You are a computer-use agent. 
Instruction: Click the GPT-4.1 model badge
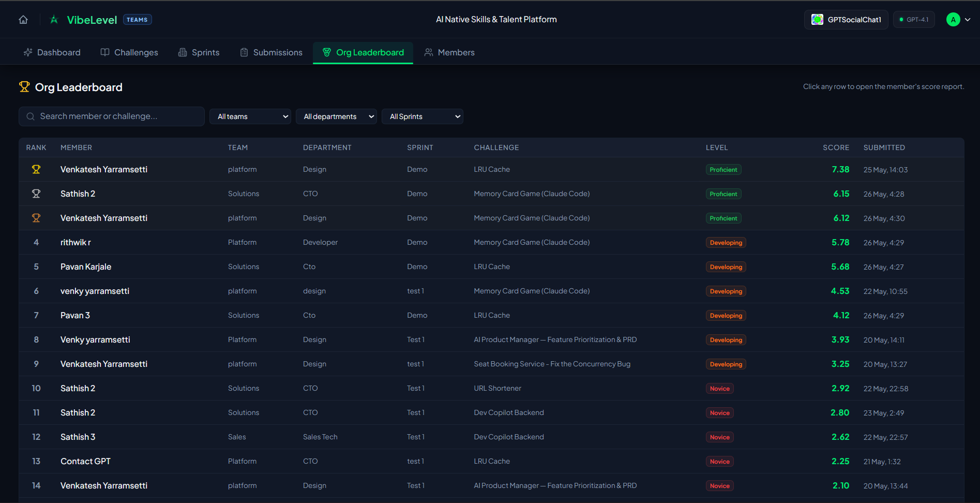tap(914, 20)
